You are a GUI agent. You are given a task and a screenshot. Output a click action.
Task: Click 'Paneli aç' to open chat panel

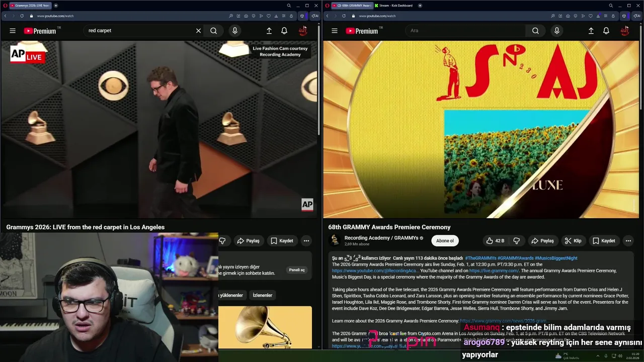[x=297, y=270]
